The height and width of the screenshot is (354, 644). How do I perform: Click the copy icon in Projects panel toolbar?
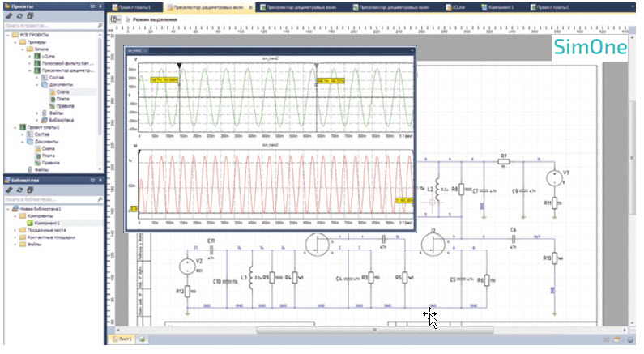coord(29,15)
